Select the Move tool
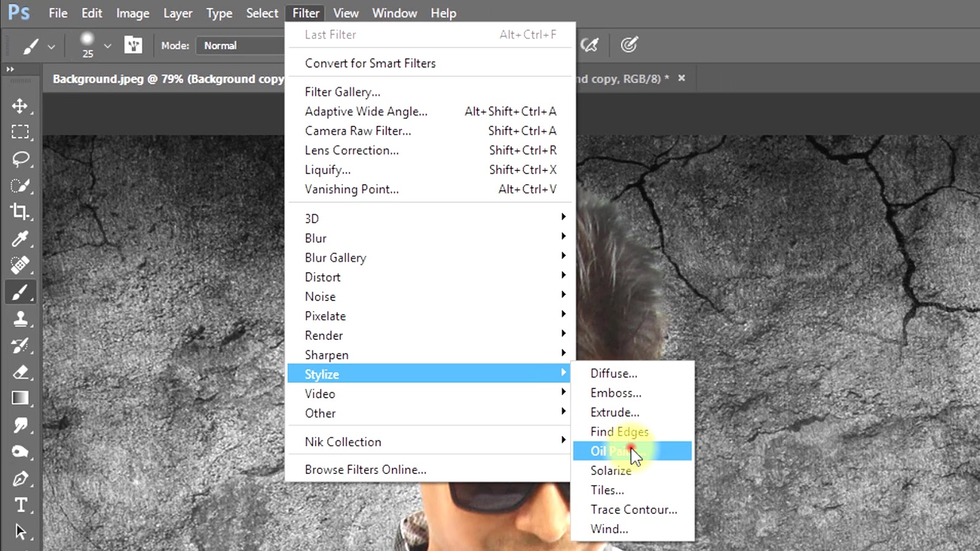This screenshot has width=980, height=551. [20, 105]
